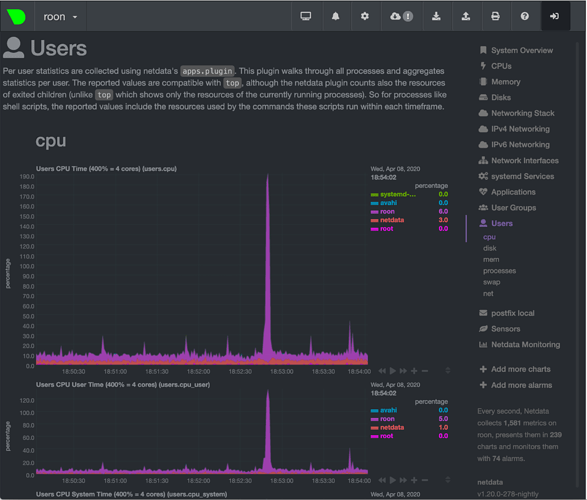
Task: Open the roon host dropdown
Action: (60, 17)
